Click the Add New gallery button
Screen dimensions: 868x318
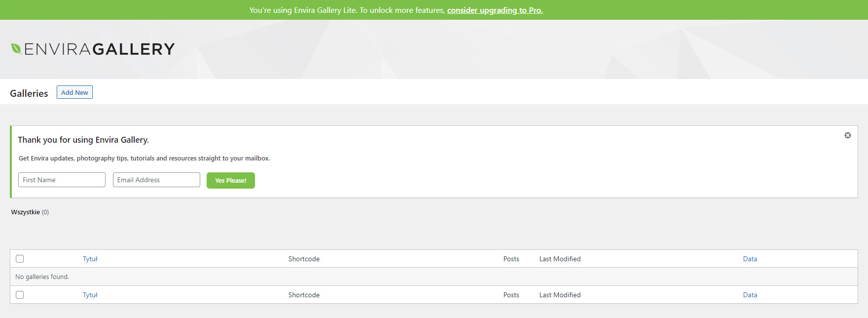click(x=74, y=92)
